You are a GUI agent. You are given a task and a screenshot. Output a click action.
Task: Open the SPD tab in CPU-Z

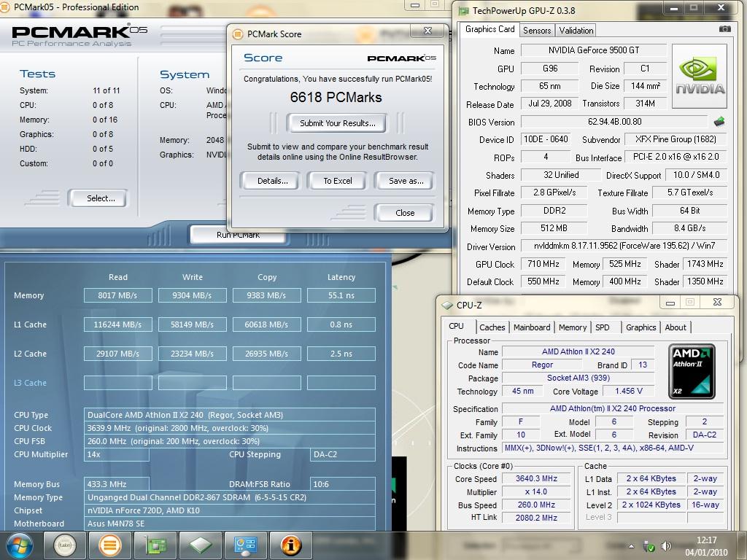click(x=603, y=327)
